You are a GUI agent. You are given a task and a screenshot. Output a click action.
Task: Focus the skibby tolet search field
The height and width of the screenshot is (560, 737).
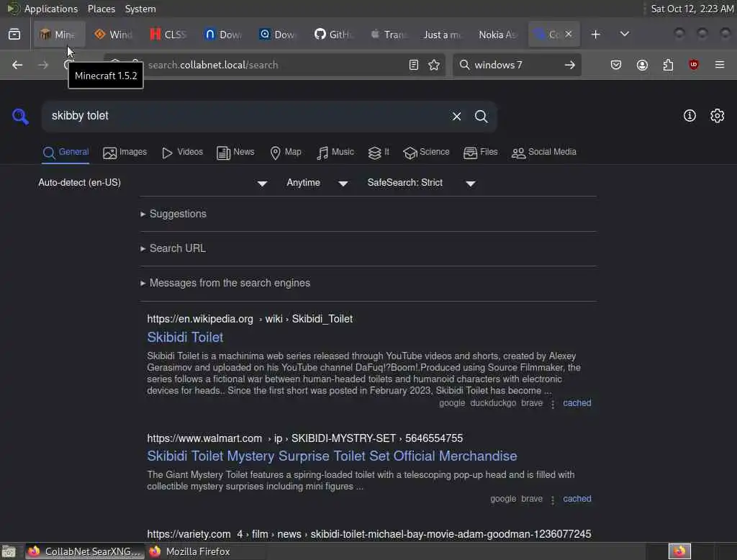245,116
